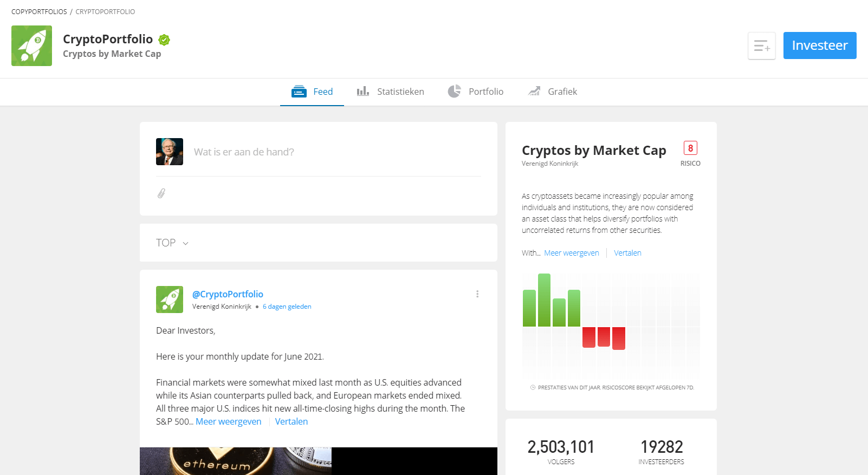Click the RISICO label
Viewport: 868px width, 475px height.
(690, 164)
